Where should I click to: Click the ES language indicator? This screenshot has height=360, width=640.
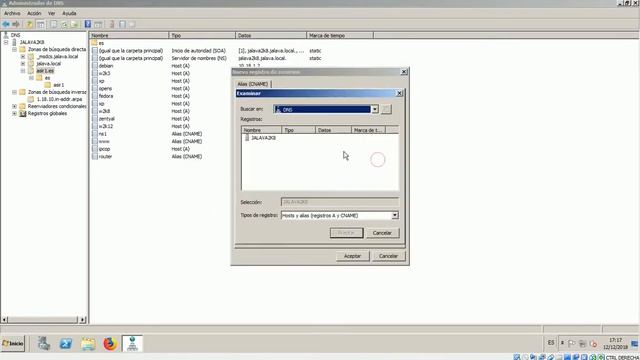(551, 343)
